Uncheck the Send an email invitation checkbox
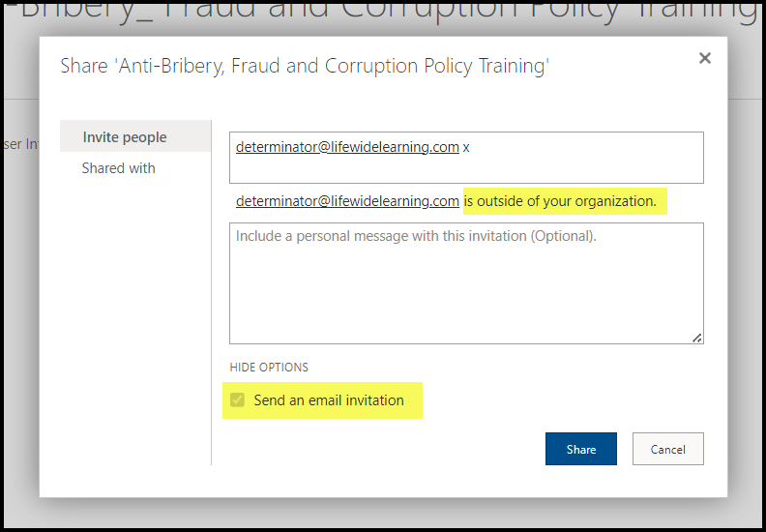This screenshot has width=766, height=532. click(238, 399)
